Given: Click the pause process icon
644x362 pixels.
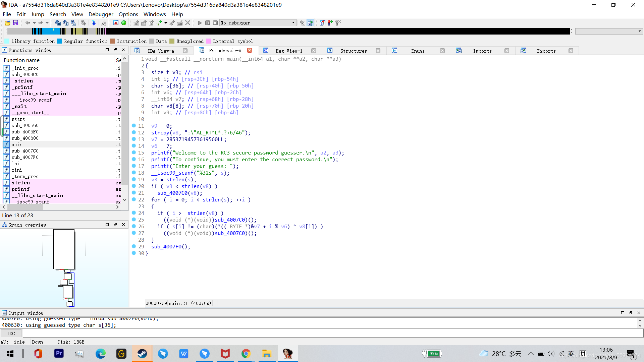Looking at the screenshot, I should [x=208, y=23].
